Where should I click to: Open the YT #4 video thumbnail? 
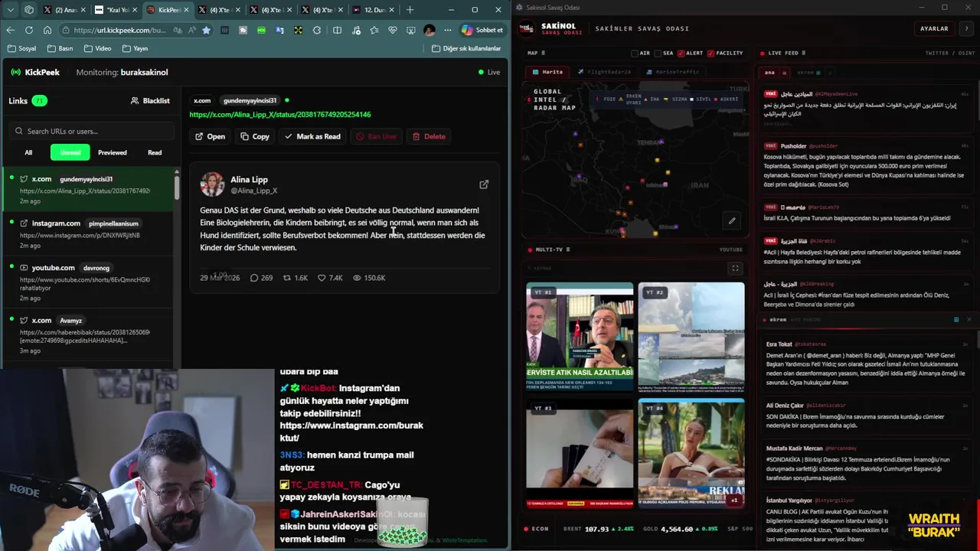pyautogui.click(x=691, y=453)
